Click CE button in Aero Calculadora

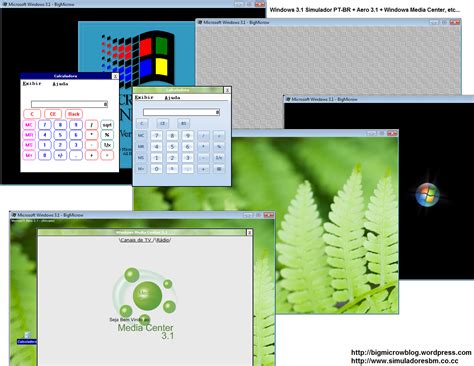[x=163, y=124]
